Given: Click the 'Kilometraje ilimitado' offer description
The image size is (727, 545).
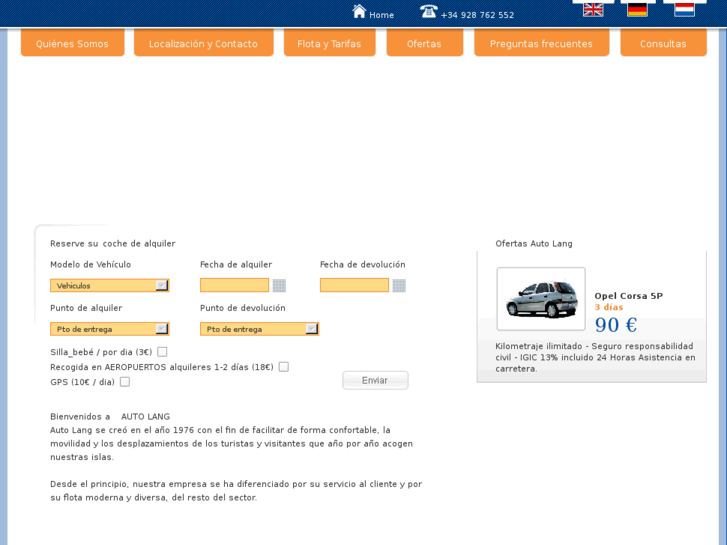Looking at the screenshot, I should (x=595, y=358).
